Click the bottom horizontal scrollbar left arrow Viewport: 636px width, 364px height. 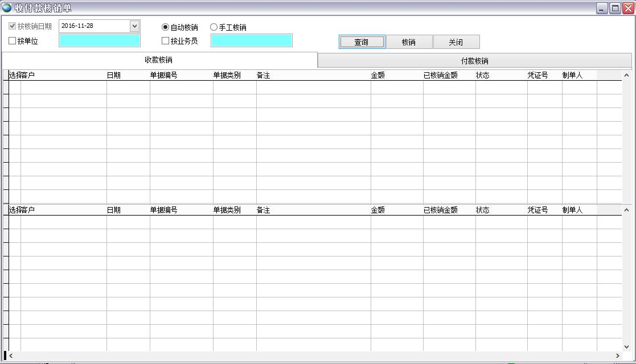[x=10, y=354]
